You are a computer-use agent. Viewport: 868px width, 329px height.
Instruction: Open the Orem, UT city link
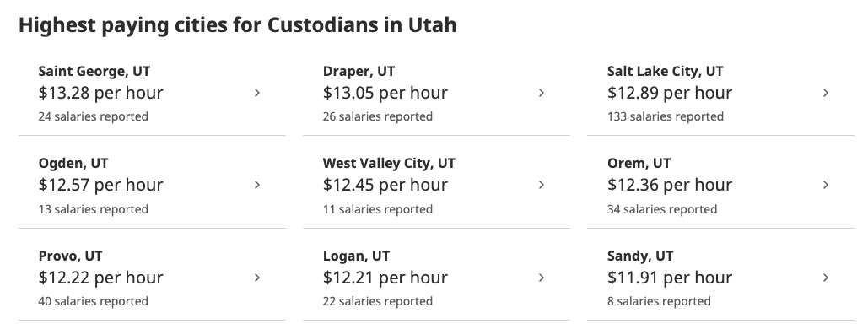(639, 164)
